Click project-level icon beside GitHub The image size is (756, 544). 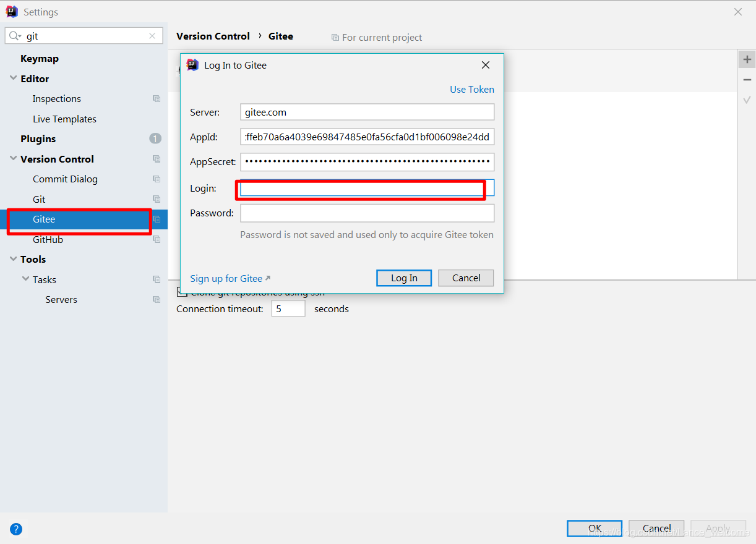click(x=157, y=239)
